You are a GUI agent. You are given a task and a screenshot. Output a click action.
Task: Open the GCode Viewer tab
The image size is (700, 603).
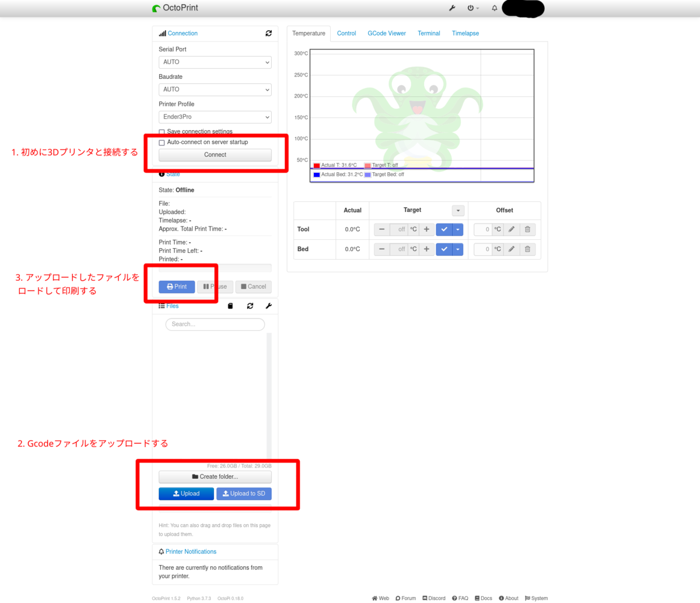[387, 33]
